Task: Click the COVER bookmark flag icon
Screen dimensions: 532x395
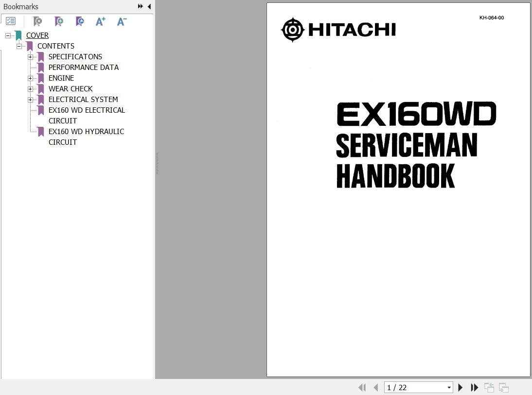Action: point(18,35)
